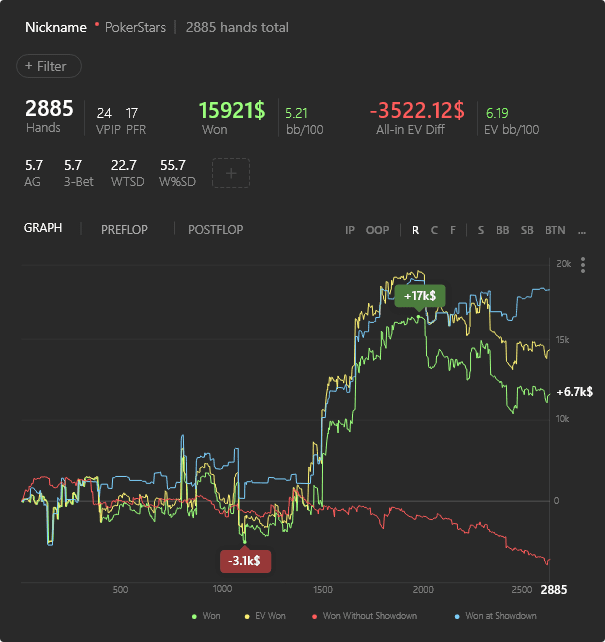Click the Nickname player label
Screen dimensions: 605x642
pos(56,27)
